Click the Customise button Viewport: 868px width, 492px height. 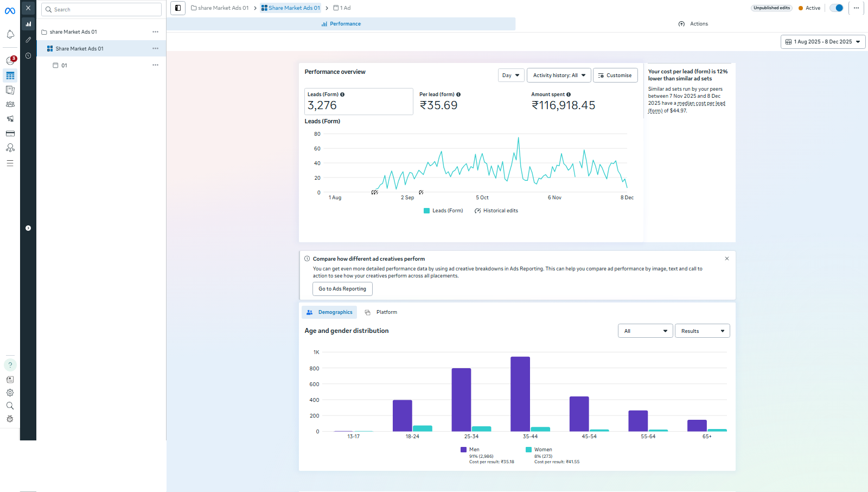(x=615, y=75)
